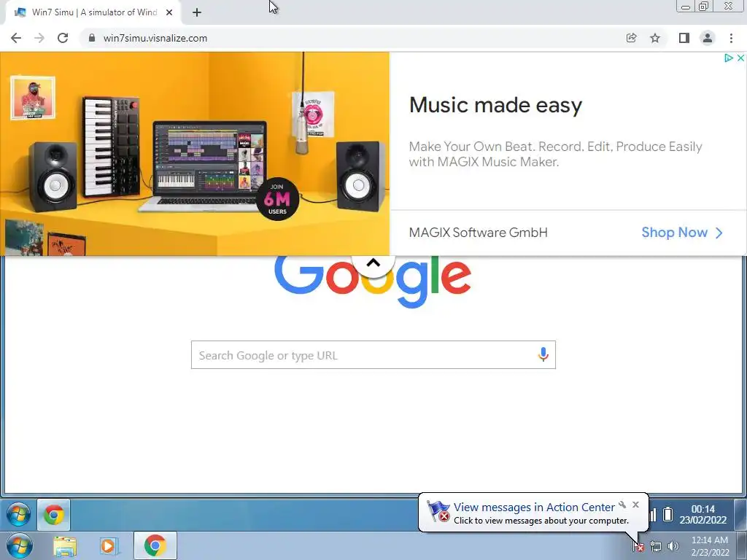Reload the page with the refresh icon
This screenshot has width=747, height=560.
click(63, 38)
